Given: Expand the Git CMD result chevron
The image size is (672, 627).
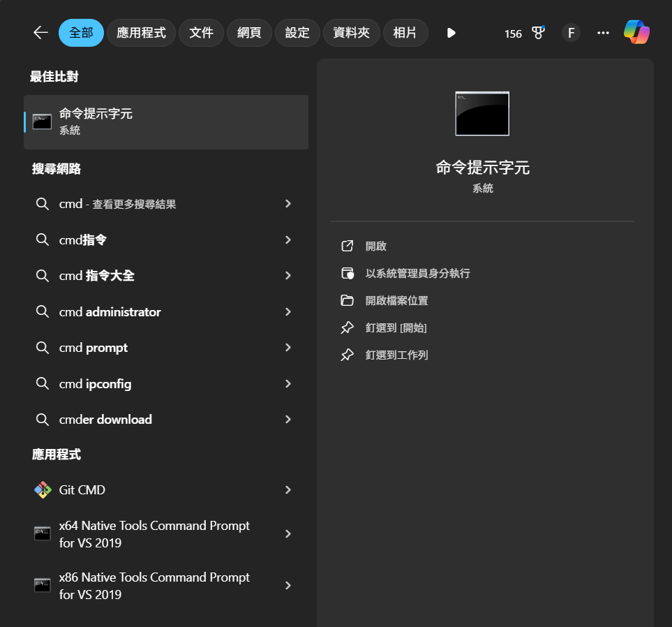Looking at the screenshot, I should click(288, 490).
